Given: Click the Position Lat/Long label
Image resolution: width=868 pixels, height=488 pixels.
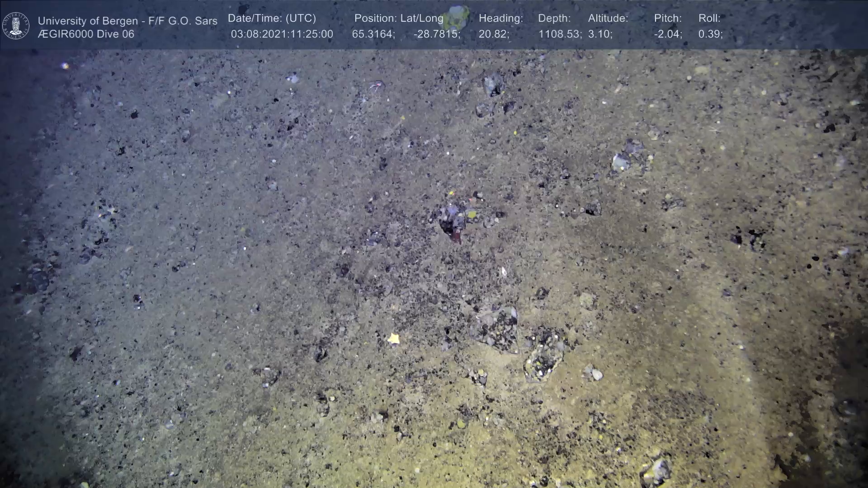Looking at the screenshot, I should point(398,19).
